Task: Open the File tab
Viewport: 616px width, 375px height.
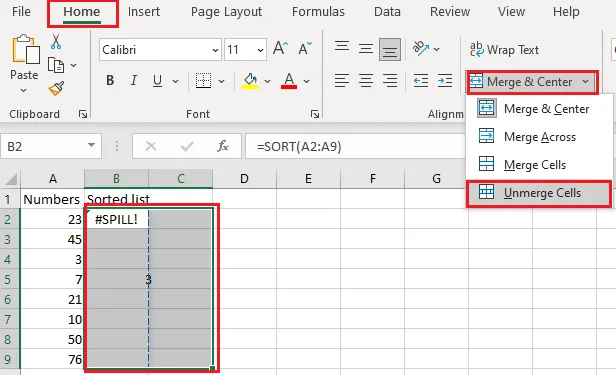Action: pos(21,12)
